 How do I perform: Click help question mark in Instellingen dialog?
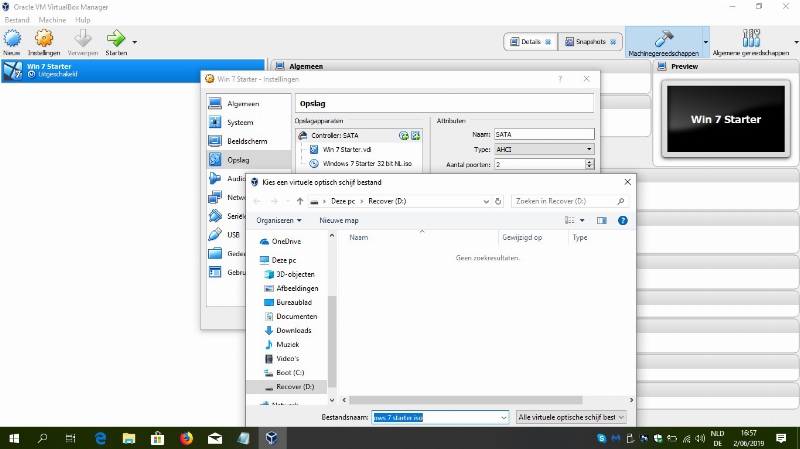tap(560, 79)
